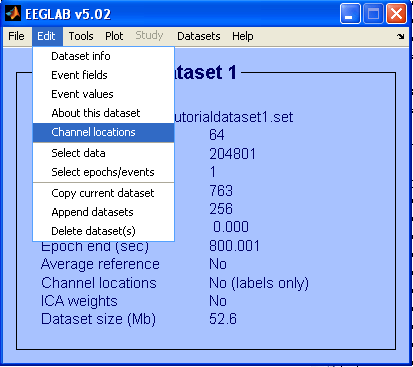Open the Plot menu
Viewport: 413px width, 367px height.
pos(114,36)
